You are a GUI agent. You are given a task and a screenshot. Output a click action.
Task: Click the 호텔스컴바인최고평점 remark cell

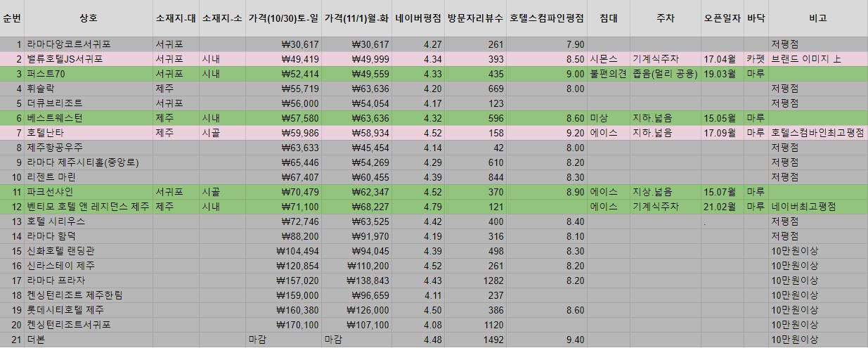tap(818, 133)
